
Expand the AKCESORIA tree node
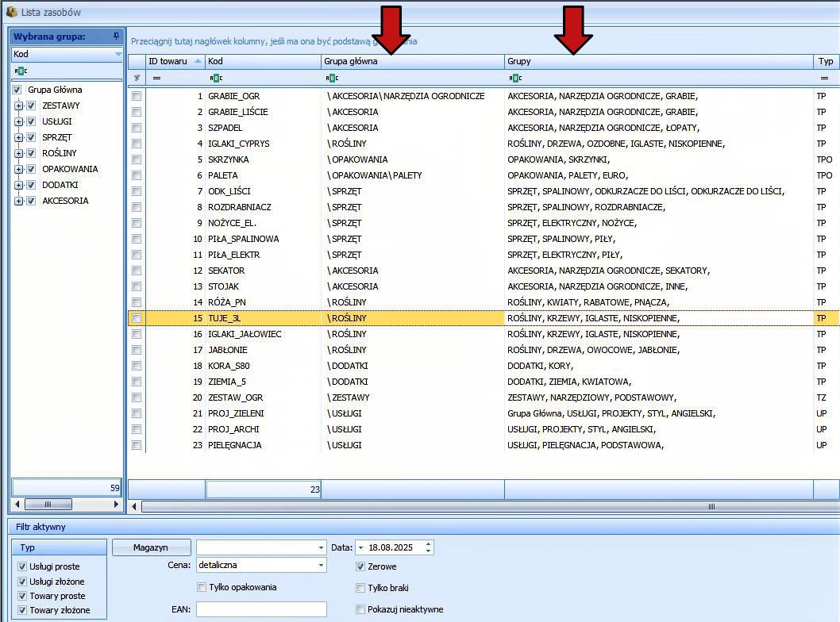click(x=19, y=202)
